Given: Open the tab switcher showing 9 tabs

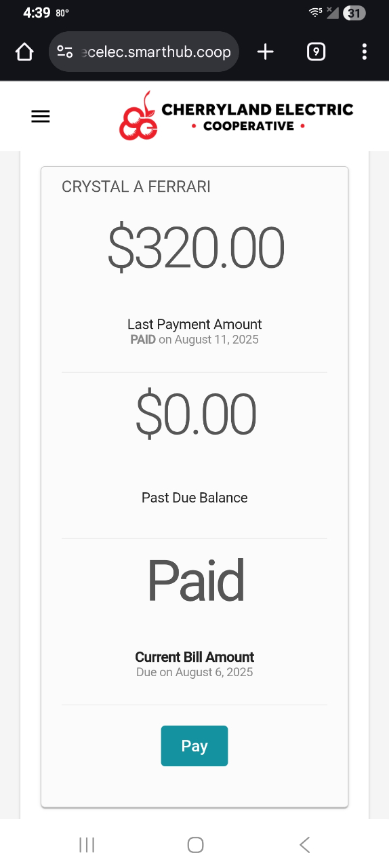Looking at the screenshot, I should point(316,52).
